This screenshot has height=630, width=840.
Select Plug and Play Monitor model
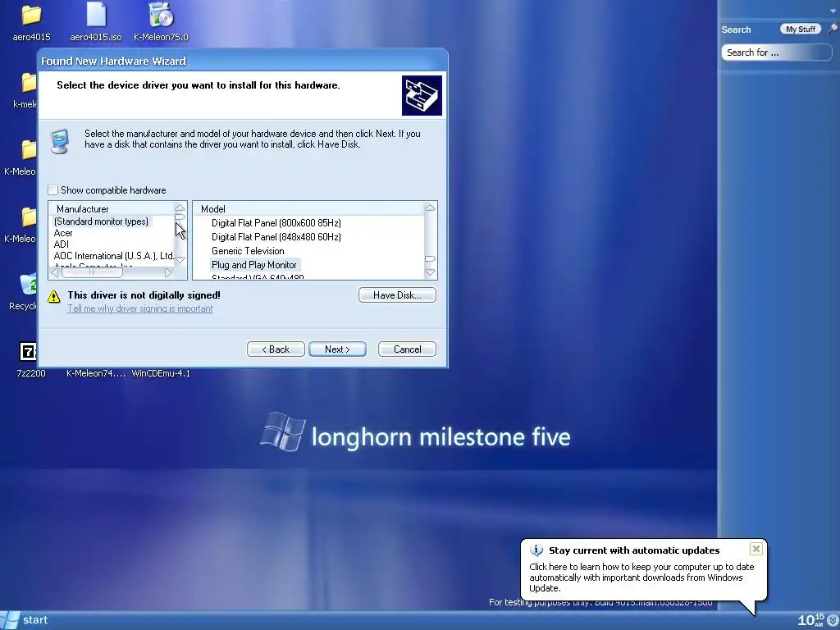(254, 265)
